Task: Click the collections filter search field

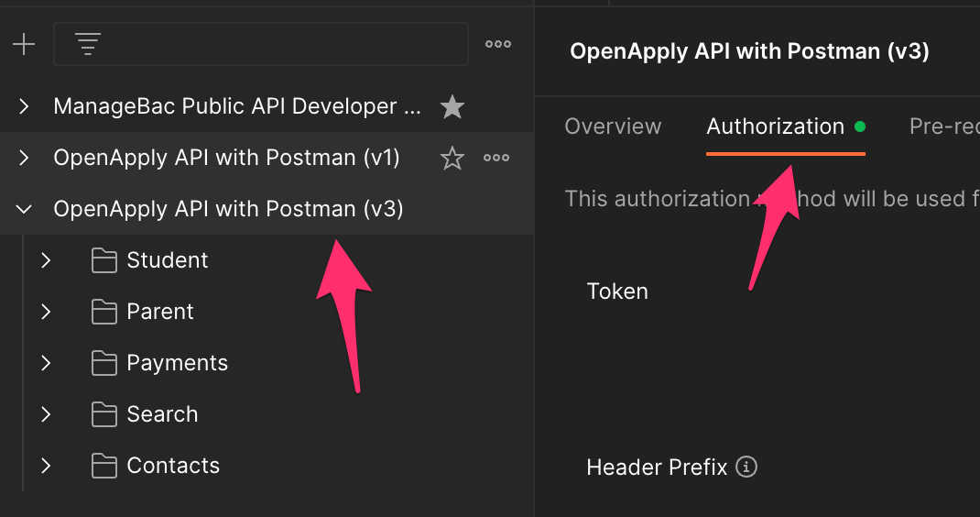Action: pos(261,44)
